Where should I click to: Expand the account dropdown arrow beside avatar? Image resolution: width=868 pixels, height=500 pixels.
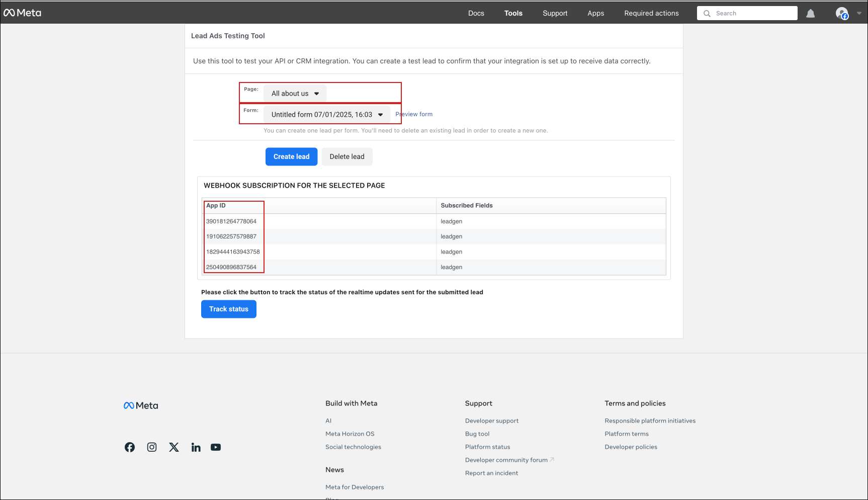tap(859, 14)
